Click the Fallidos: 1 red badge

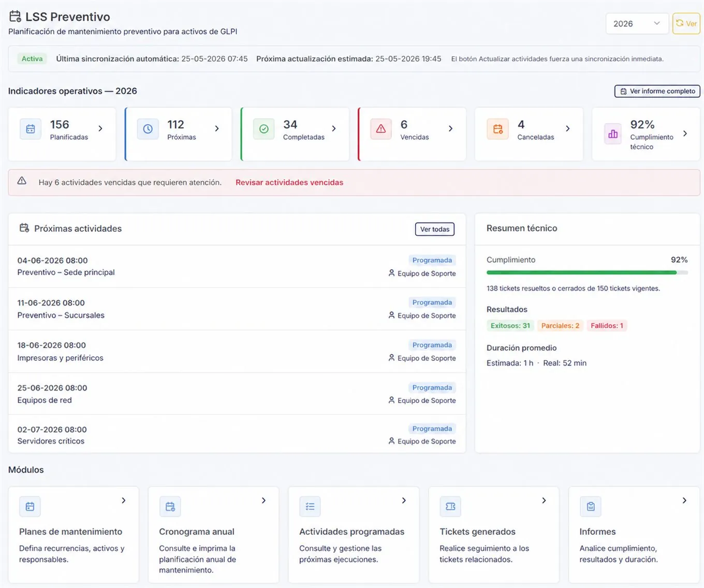click(x=607, y=326)
